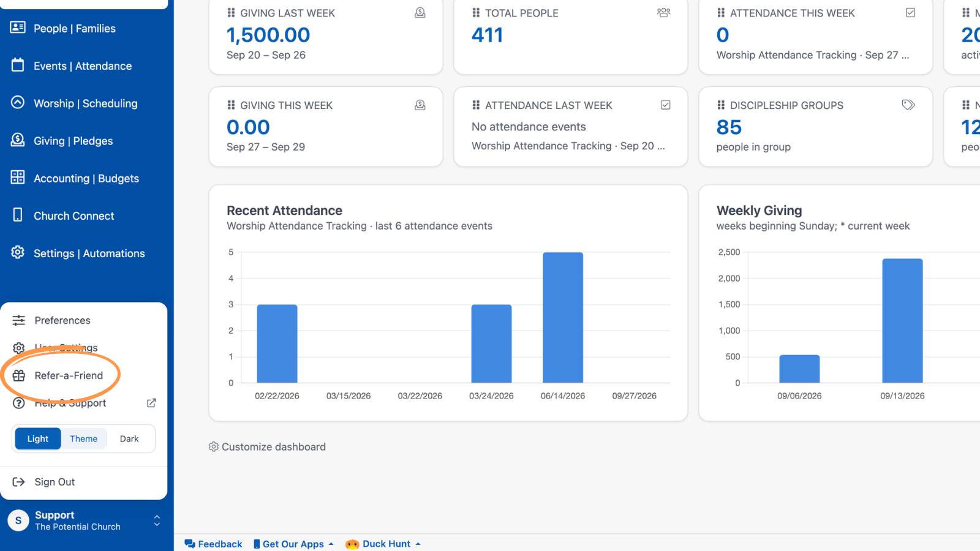Click the Get Our Apps phone icon
The image size is (980, 551).
click(257, 544)
